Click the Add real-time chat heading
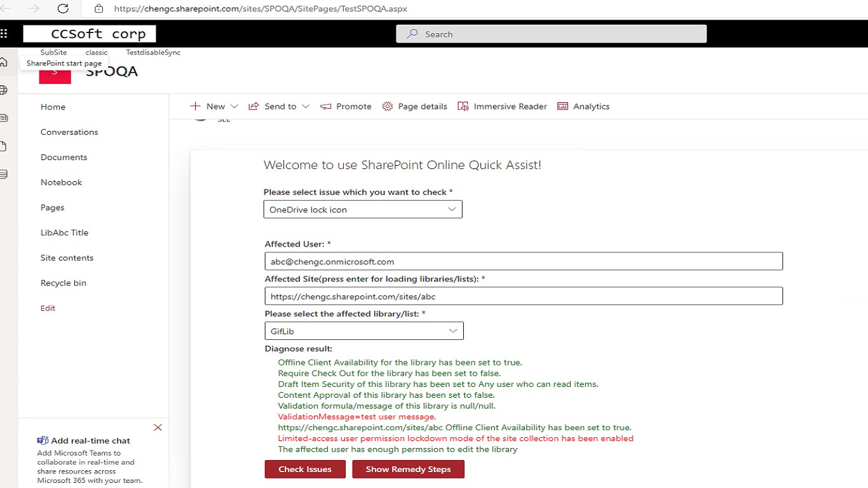 pos(90,440)
